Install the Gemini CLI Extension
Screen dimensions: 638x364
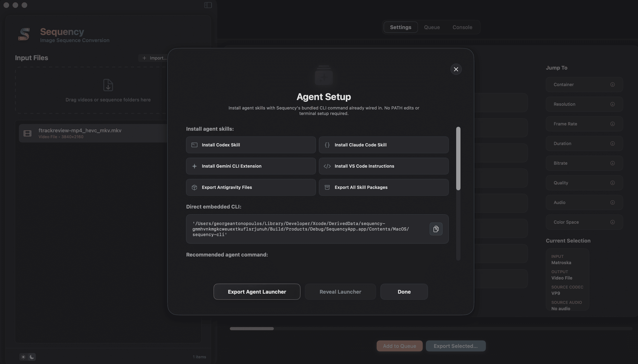[251, 166]
